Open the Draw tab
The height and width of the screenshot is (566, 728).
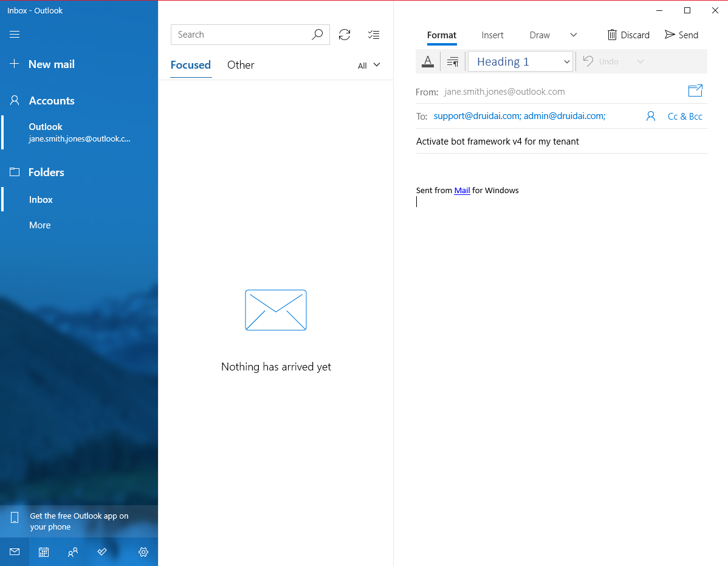point(540,35)
